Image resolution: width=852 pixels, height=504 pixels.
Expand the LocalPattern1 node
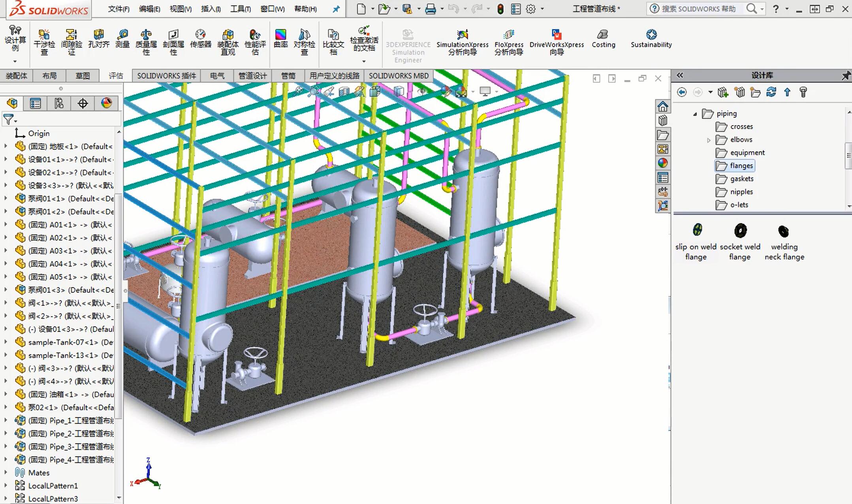(6, 485)
